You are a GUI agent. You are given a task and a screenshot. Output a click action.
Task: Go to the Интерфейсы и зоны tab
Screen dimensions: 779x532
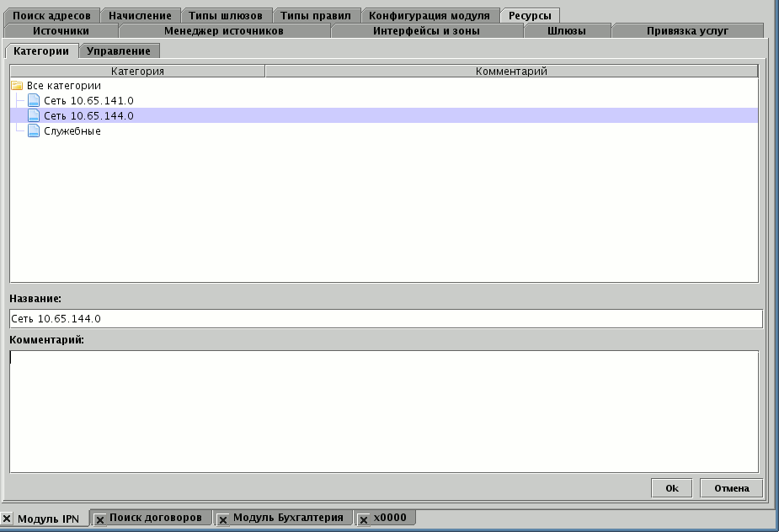point(426,31)
